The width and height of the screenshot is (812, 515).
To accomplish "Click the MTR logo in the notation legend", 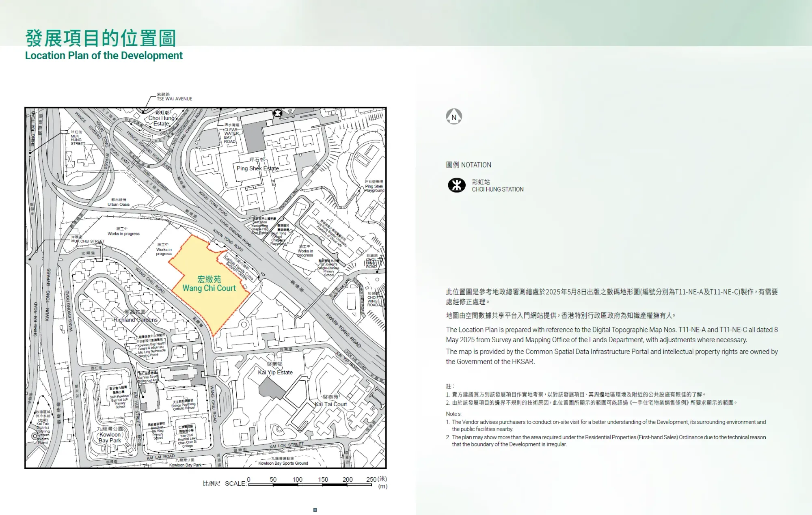I will 457,185.
